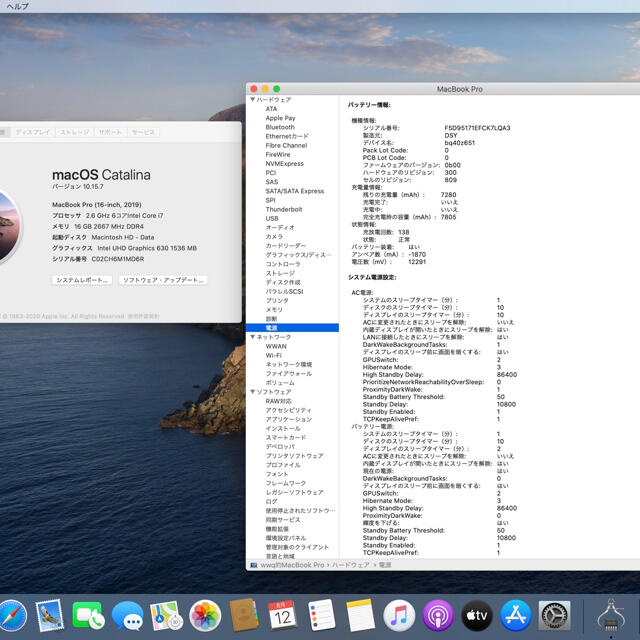
Task: Open Apple TV app in the Dock
Action: (x=476, y=616)
